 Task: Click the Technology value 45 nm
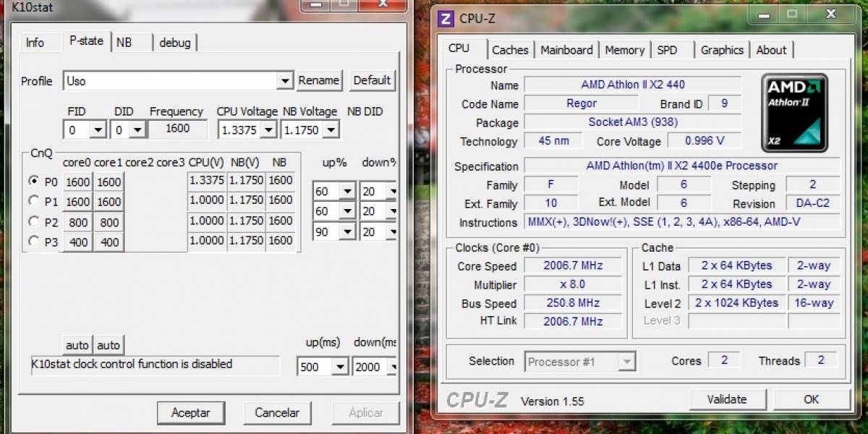coord(555,141)
